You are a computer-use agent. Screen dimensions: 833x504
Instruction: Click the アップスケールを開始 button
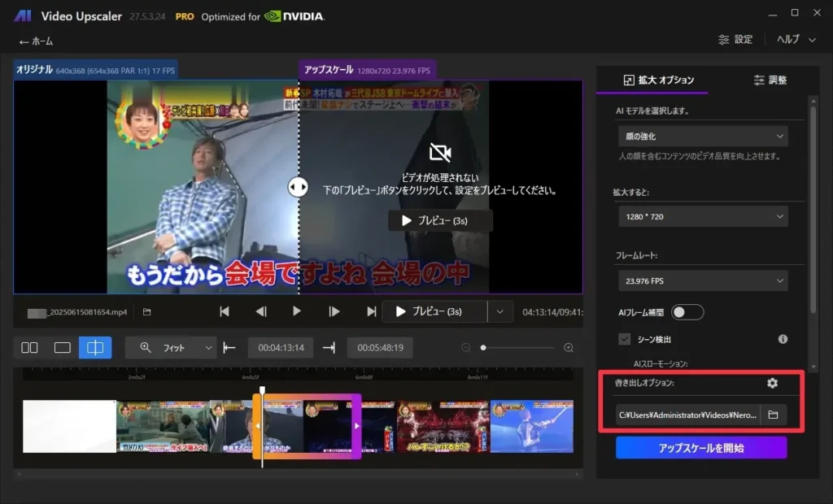(x=701, y=448)
